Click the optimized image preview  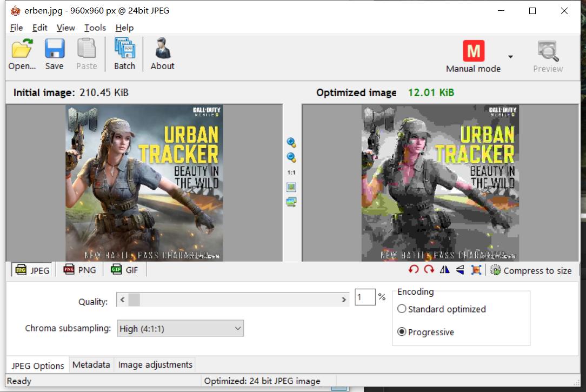(440, 183)
